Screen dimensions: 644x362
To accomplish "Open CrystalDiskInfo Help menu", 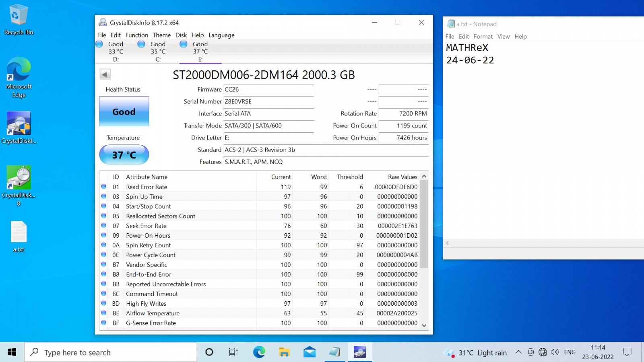I will [197, 35].
